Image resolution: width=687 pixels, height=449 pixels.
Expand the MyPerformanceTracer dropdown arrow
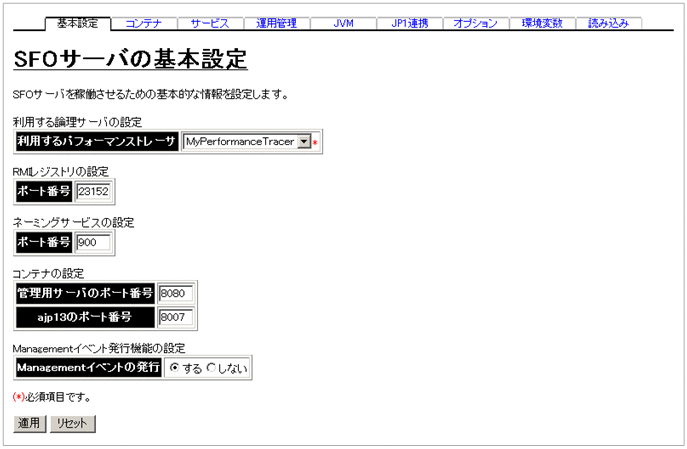[304, 141]
